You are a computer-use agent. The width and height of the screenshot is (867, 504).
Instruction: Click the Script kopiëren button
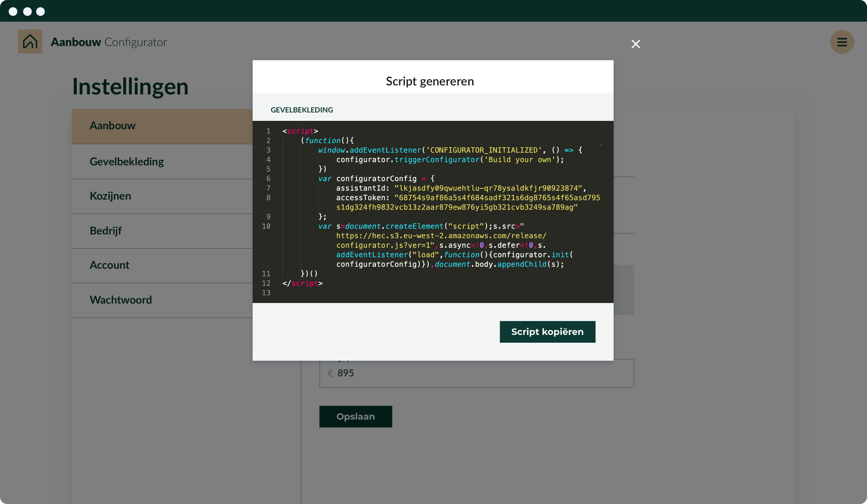tap(547, 331)
